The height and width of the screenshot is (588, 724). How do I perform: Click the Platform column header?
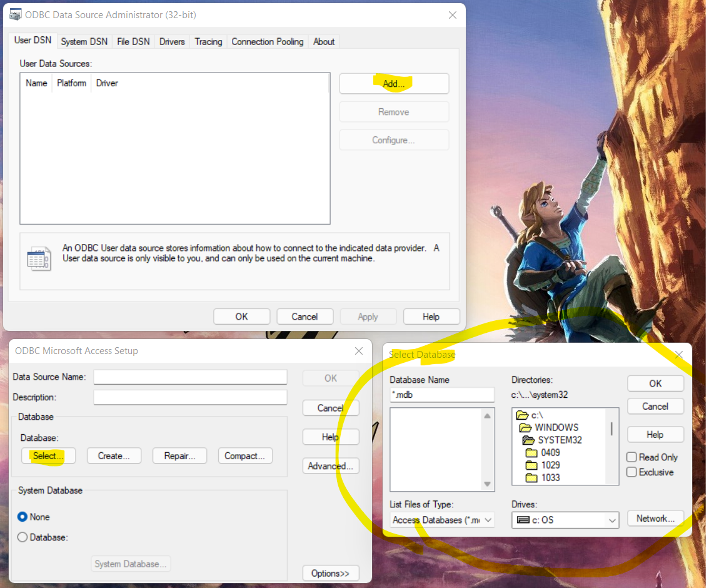coord(71,83)
